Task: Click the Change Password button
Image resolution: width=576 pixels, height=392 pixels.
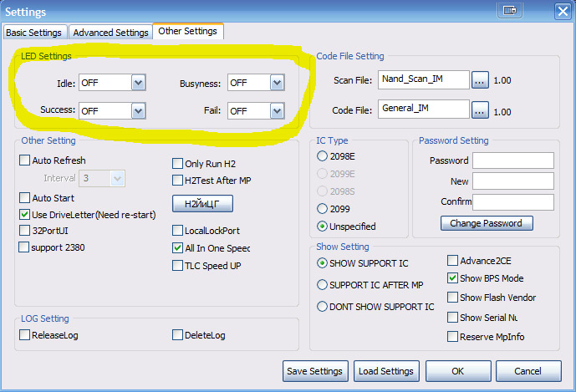Action: point(487,223)
